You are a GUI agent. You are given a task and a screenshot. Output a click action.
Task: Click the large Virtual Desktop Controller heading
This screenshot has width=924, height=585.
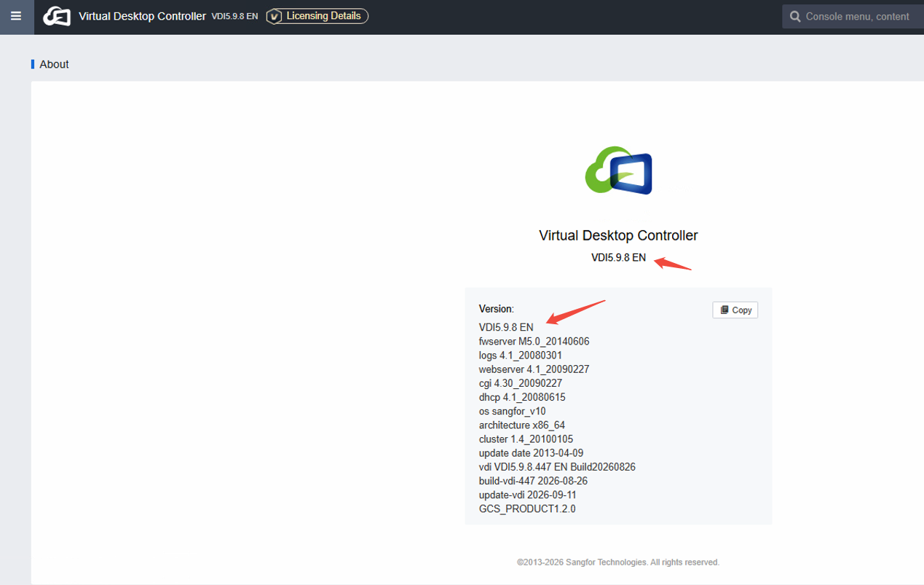point(618,235)
